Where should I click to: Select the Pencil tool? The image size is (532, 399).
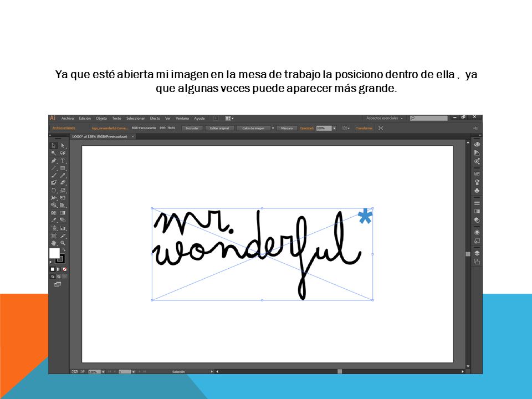pos(63,176)
